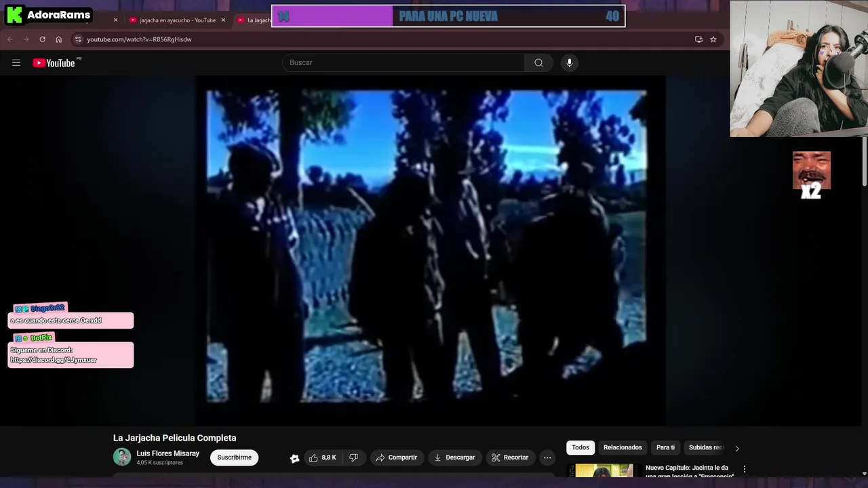Open options menu for Jacinta recommended video
Screen dimensions: 868x488
click(x=744, y=469)
